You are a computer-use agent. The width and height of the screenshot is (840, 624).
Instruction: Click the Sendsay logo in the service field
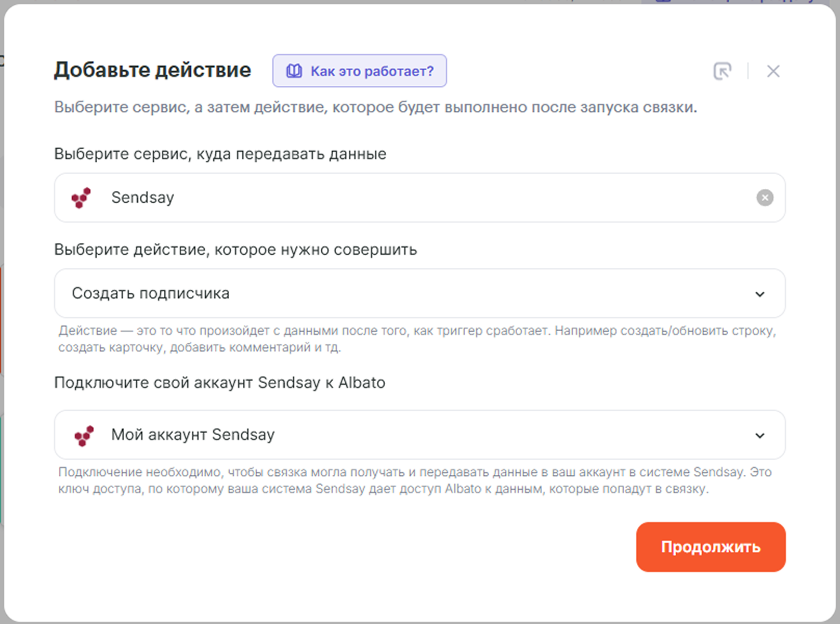tap(81, 198)
